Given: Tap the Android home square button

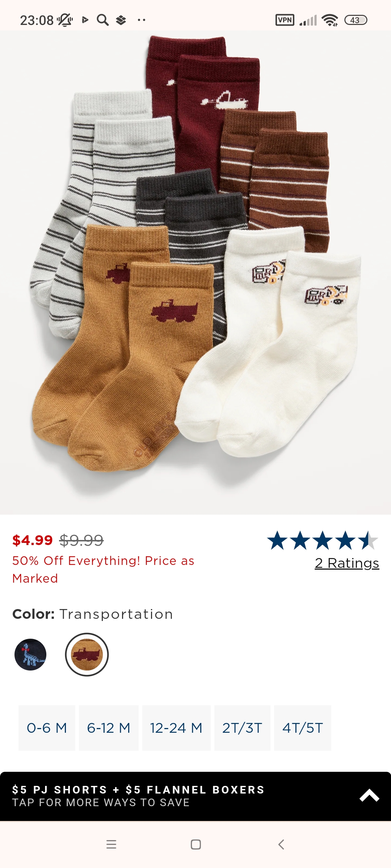Looking at the screenshot, I should pos(196,844).
